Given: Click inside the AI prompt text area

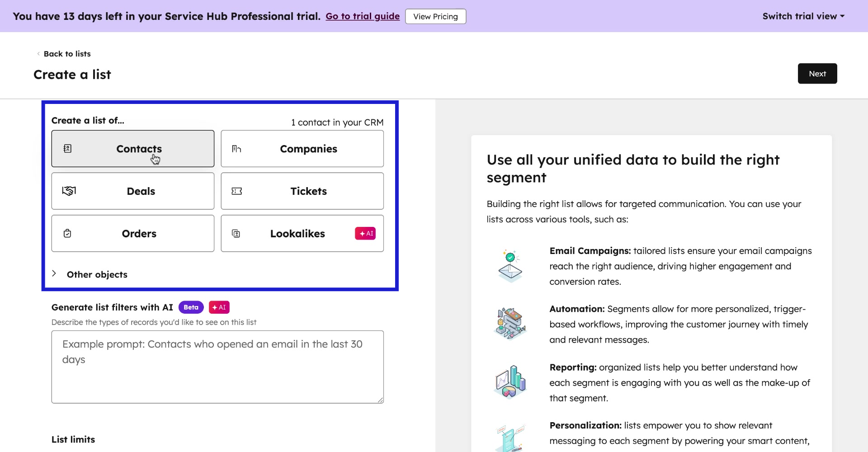Looking at the screenshot, I should (x=217, y=366).
